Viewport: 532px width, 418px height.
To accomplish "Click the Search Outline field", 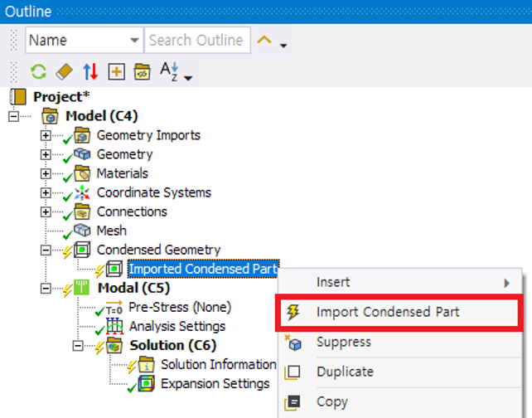I will pos(196,41).
